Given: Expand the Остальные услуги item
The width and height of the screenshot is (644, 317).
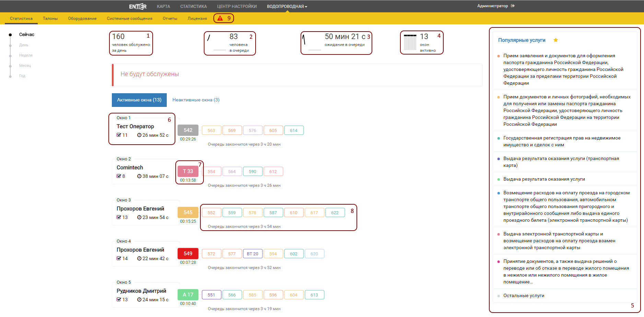Looking at the screenshot, I should click(x=524, y=295).
